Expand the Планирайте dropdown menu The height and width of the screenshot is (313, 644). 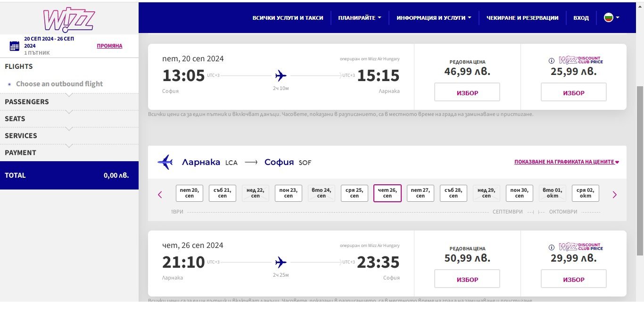click(x=360, y=18)
